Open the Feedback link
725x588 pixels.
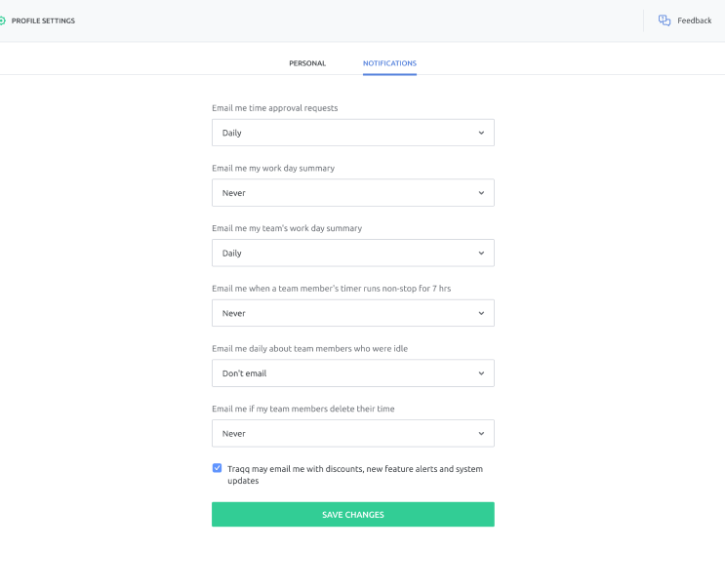(694, 20)
